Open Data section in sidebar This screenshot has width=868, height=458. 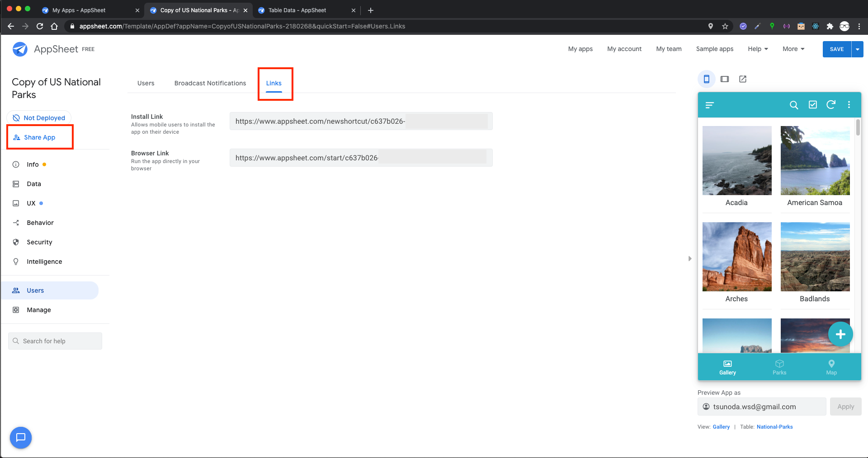(34, 184)
